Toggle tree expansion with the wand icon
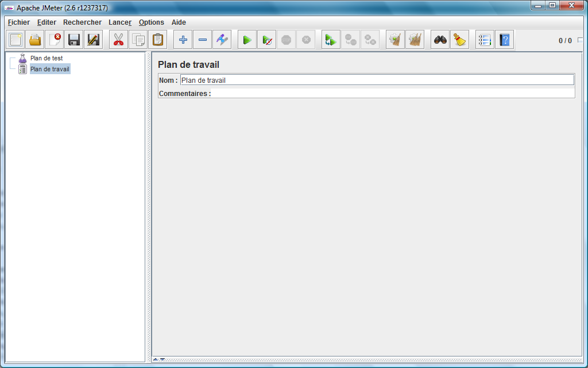 tap(222, 40)
